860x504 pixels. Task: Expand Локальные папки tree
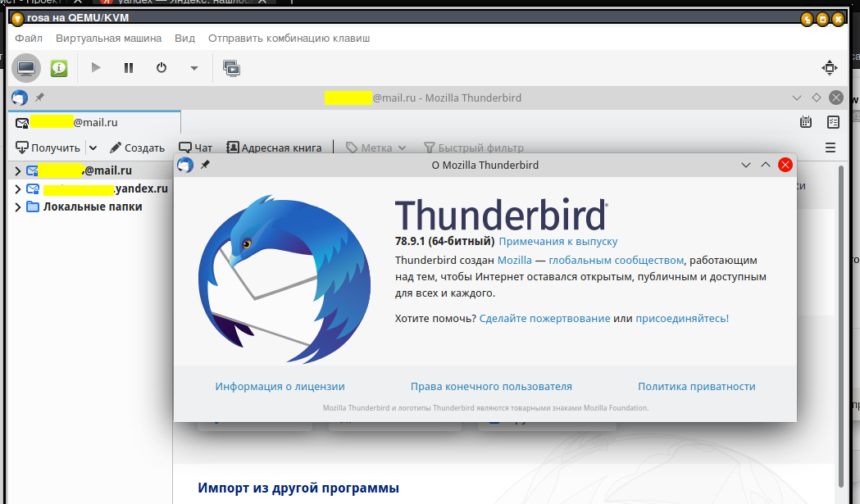17,207
